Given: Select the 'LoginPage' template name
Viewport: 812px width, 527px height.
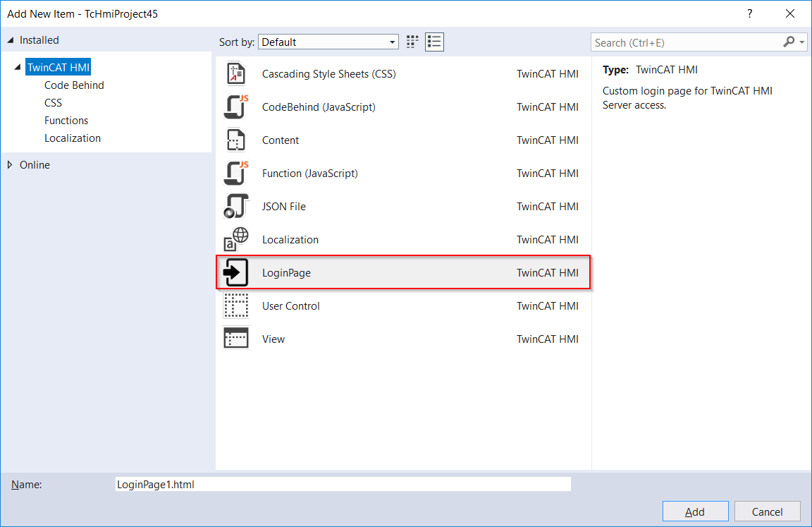Looking at the screenshot, I should pyautogui.click(x=286, y=272).
